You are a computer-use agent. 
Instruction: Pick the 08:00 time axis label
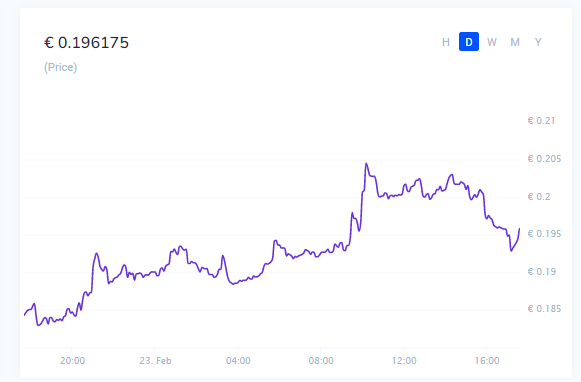321,361
